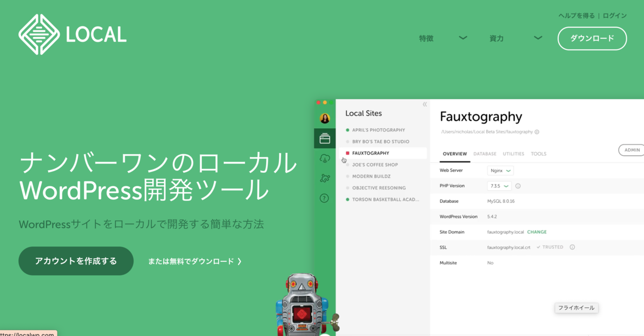Select OBJECTIVE REESONING site
Viewport: 644px width, 336px height.
click(x=379, y=188)
